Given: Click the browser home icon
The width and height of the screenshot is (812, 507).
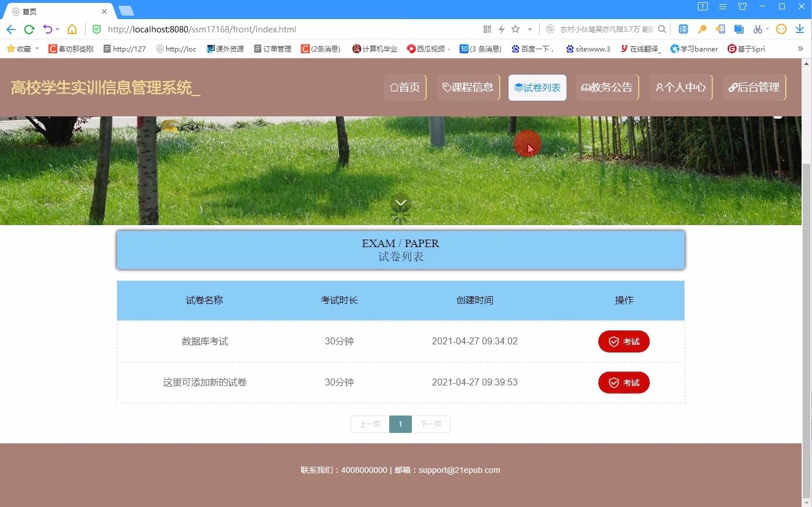Looking at the screenshot, I should click(71, 29).
